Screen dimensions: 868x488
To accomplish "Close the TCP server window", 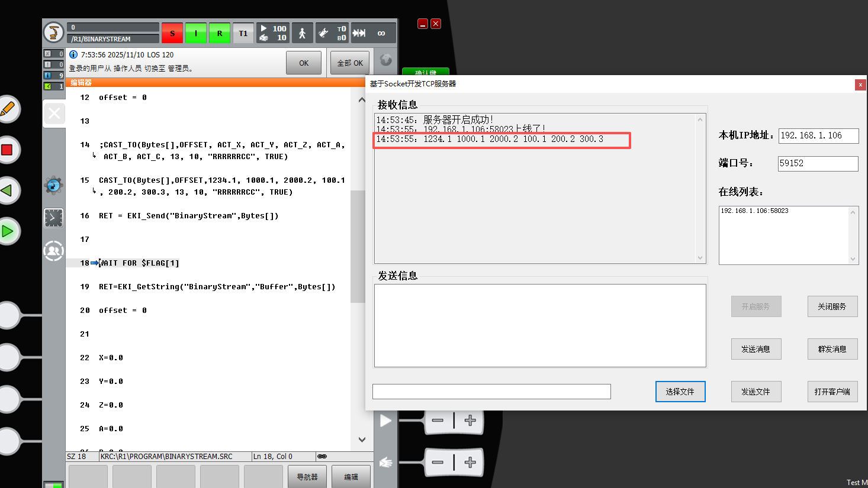I will [860, 85].
